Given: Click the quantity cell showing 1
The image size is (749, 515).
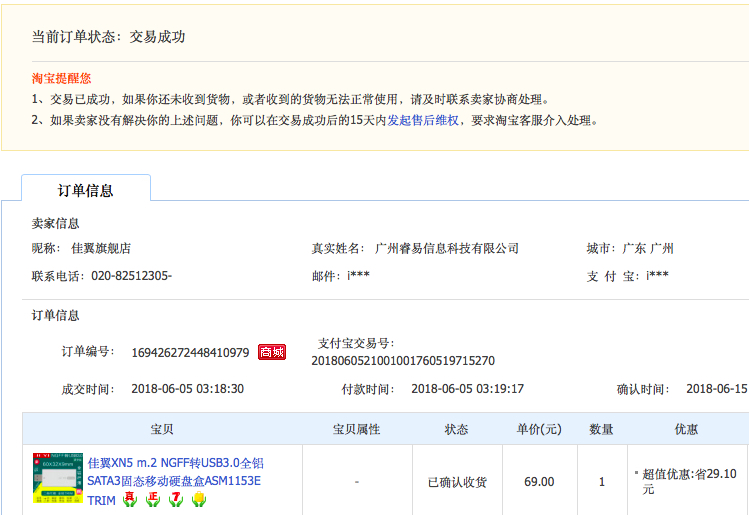Looking at the screenshot, I should pos(602,482).
